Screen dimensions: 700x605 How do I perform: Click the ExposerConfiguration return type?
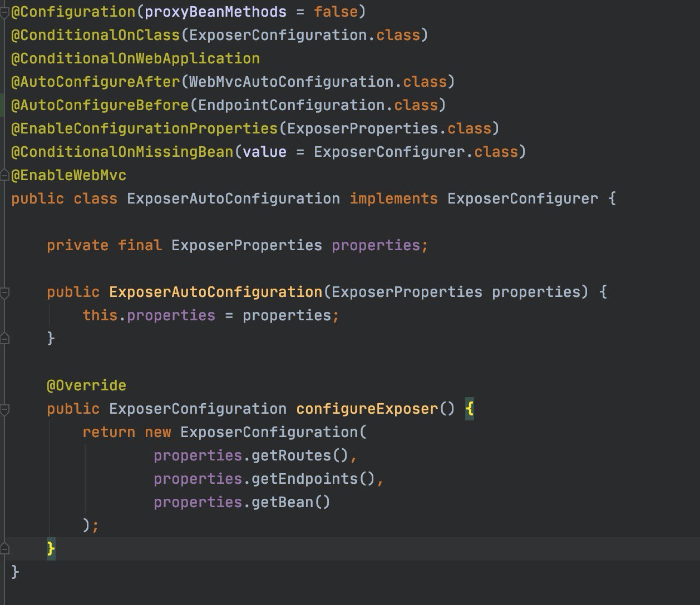click(198, 409)
